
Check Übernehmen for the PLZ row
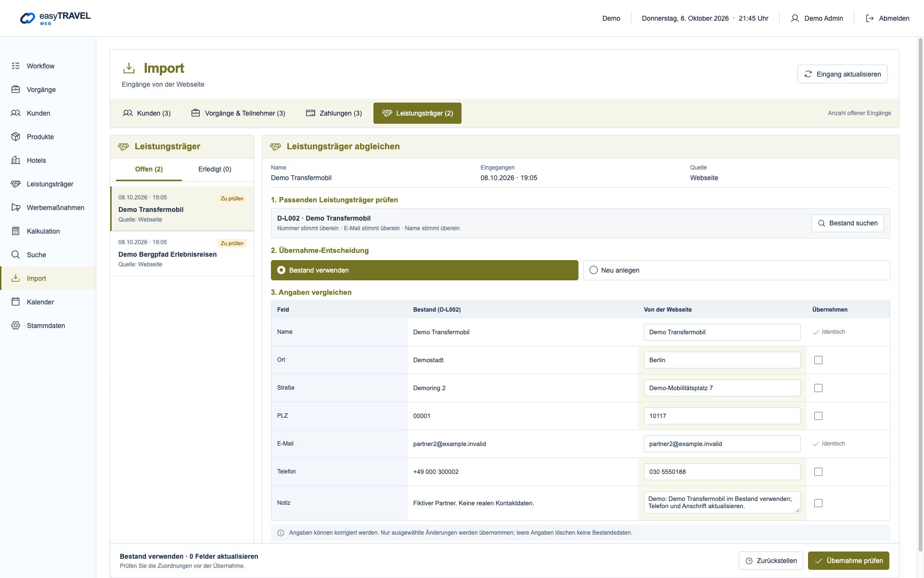point(818,416)
